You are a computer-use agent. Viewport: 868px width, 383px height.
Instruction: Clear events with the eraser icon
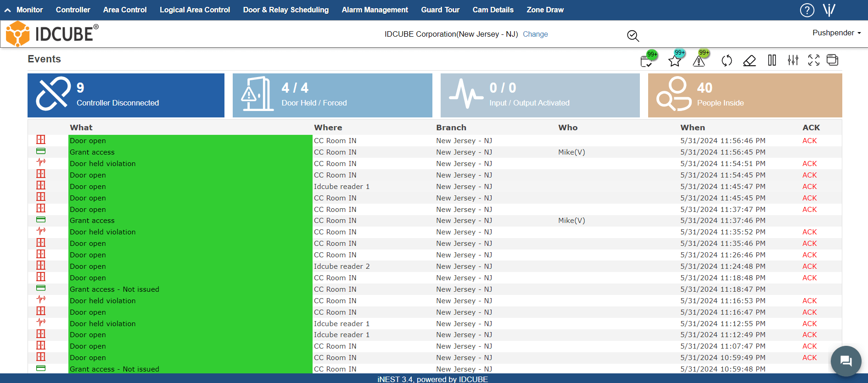pyautogui.click(x=749, y=61)
